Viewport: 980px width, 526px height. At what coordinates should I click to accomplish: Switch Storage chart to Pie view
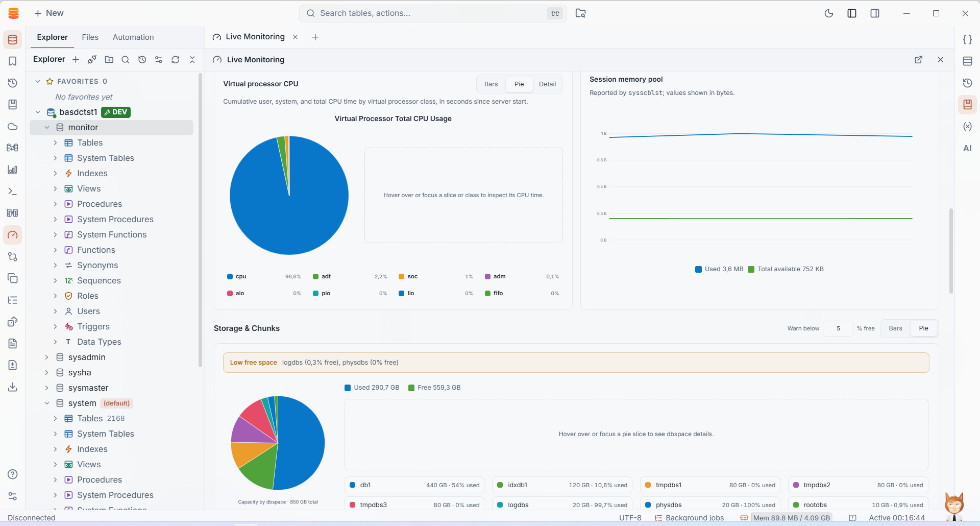[923, 328]
